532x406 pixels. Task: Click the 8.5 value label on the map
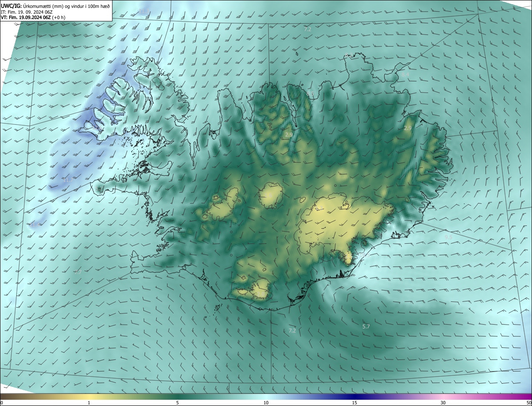tap(310, 94)
